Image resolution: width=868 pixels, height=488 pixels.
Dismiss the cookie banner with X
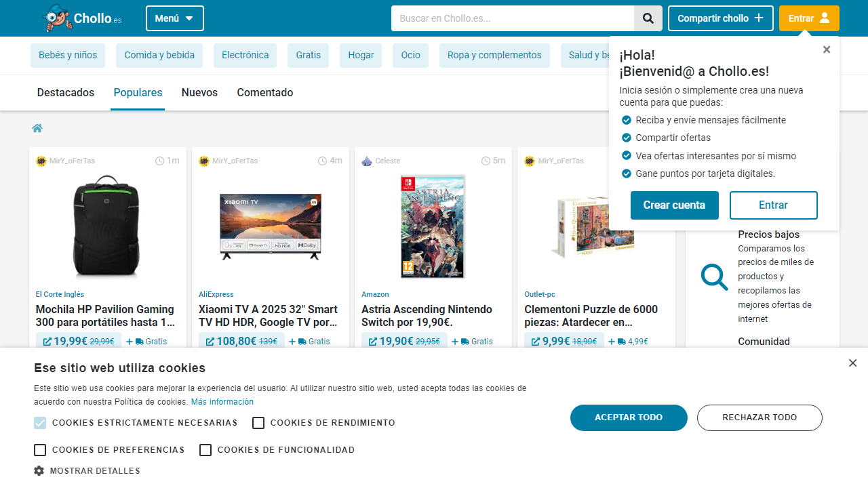(852, 363)
